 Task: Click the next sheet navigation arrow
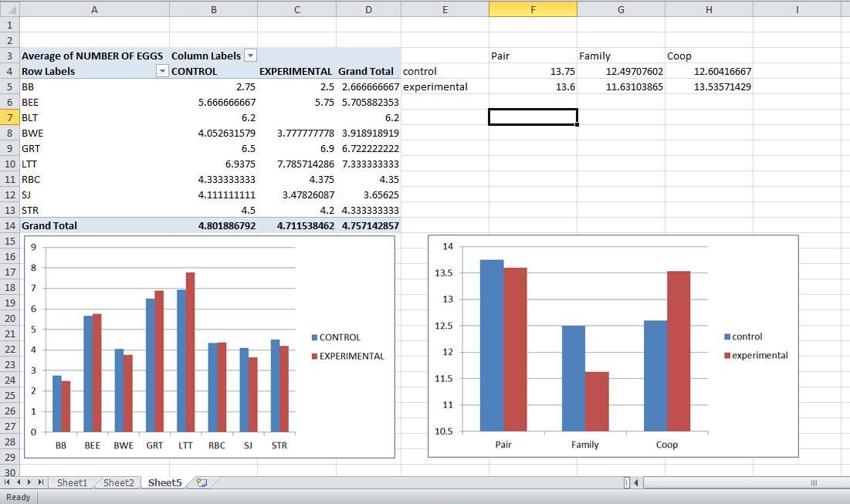click(x=30, y=482)
